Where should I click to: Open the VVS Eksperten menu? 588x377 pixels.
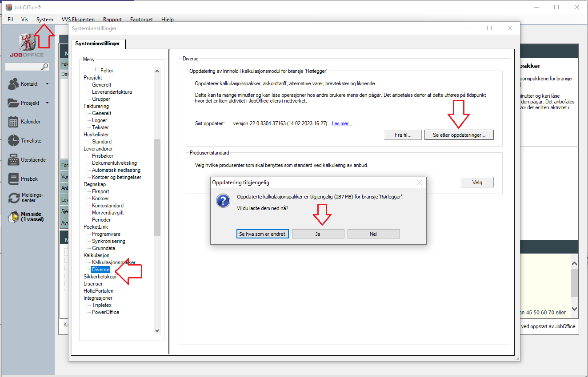click(x=78, y=20)
